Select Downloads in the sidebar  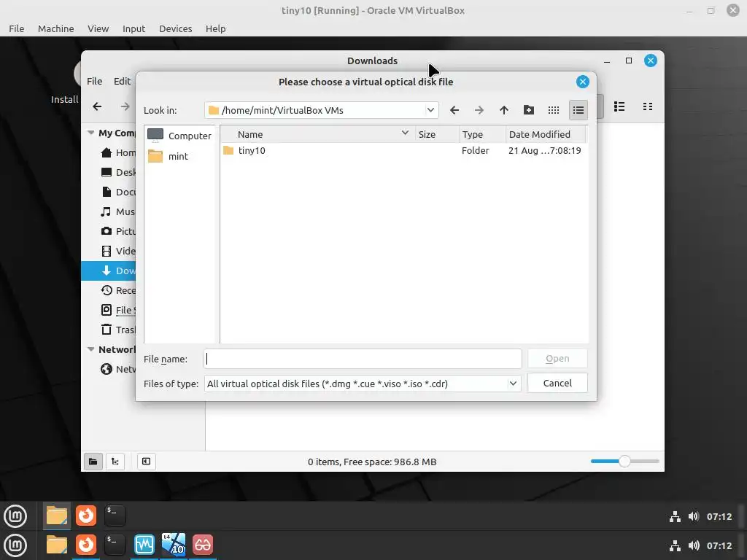point(109,271)
